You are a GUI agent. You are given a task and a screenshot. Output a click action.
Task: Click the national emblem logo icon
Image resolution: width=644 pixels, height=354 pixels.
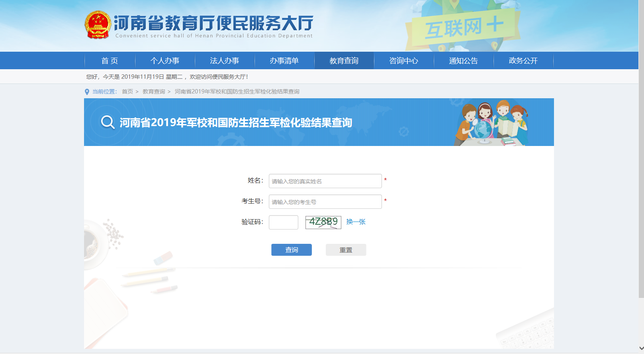click(98, 25)
